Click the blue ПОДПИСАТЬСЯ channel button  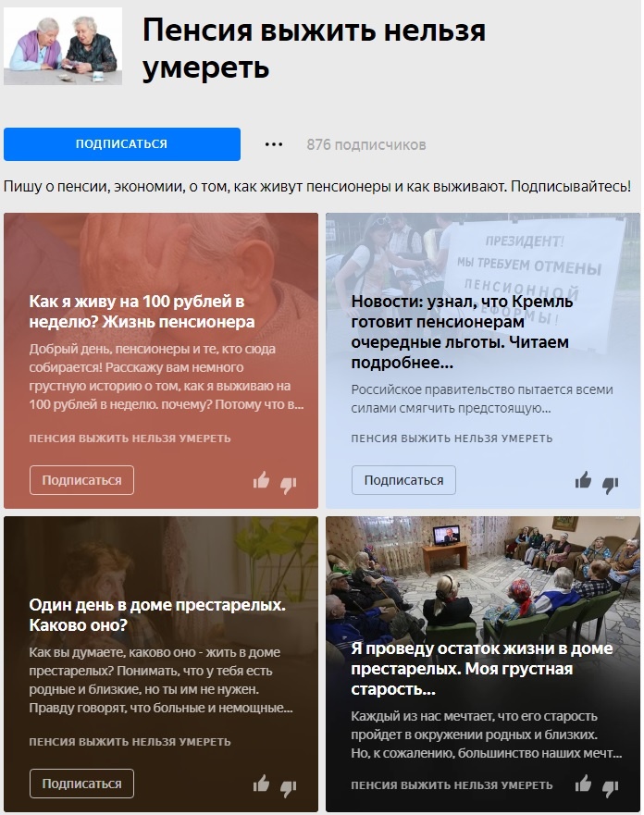[x=121, y=144]
